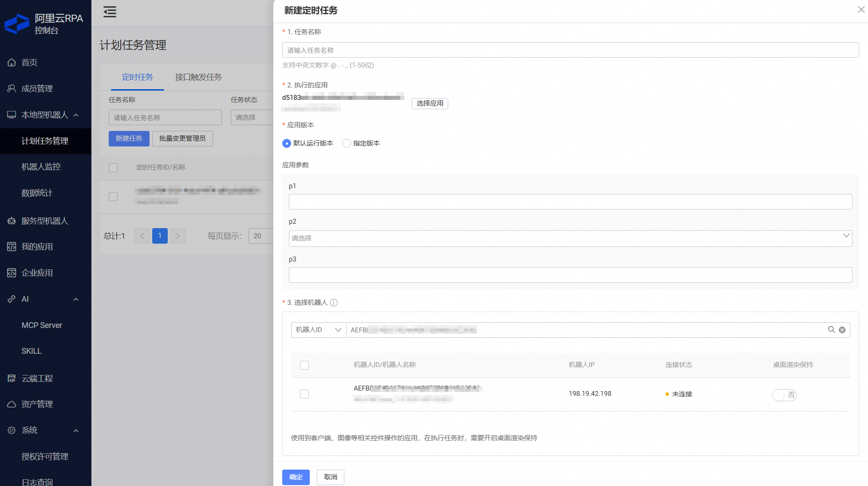Screen dimensions: 868x486
Task: Collapse the 系统 menu group
Action: (76, 431)
